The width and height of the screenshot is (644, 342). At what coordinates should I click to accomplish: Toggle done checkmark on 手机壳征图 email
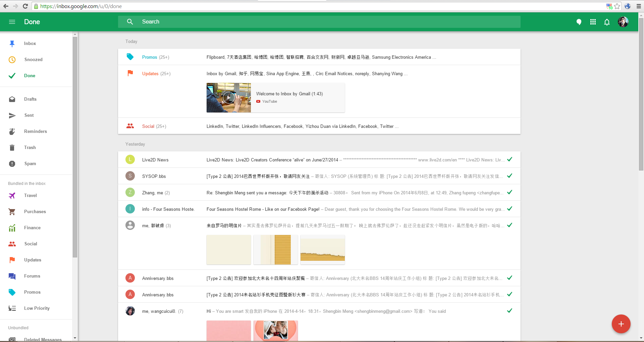pyautogui.click(x=510, y=294)
